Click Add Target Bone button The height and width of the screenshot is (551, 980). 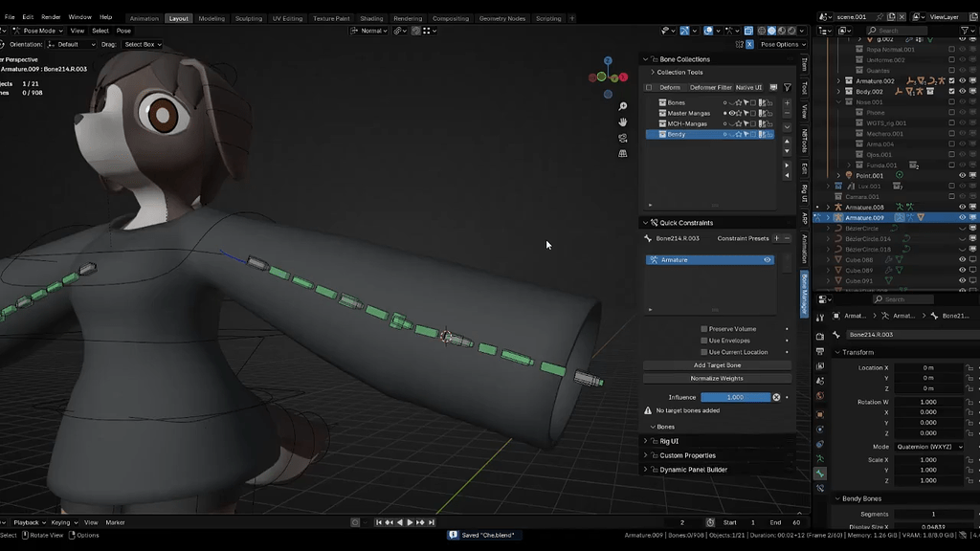pyautogui.click(x=717, y=365)
